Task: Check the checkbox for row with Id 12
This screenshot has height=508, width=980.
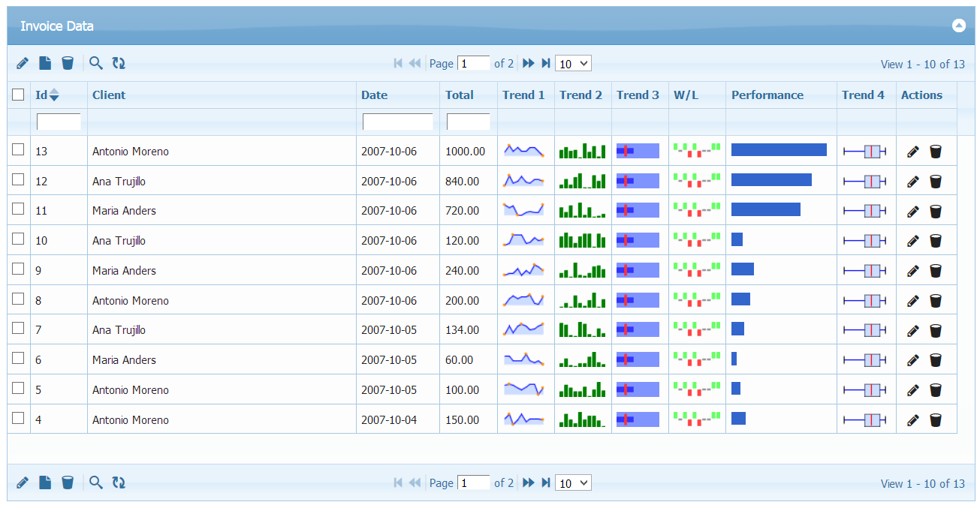Action: [x=18, y=180]
